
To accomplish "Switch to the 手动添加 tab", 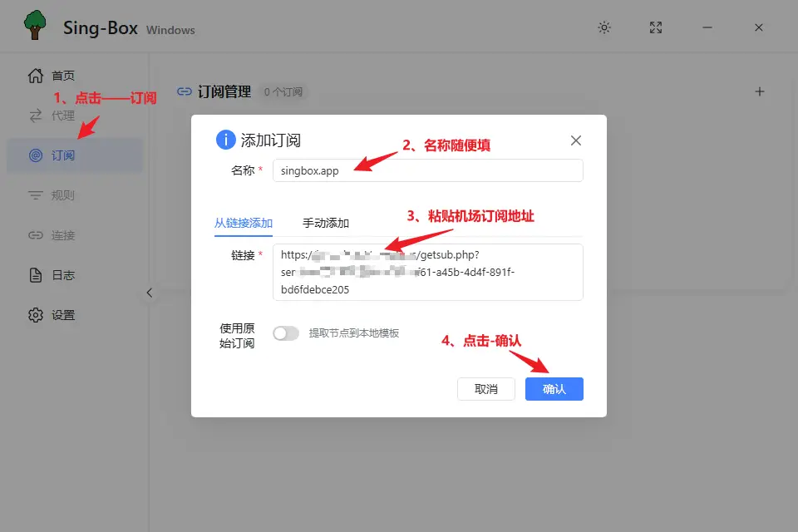I will 326,223.
